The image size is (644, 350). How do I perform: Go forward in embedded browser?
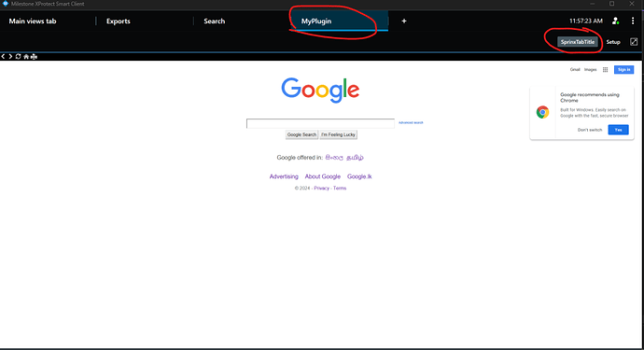(10, 56)
